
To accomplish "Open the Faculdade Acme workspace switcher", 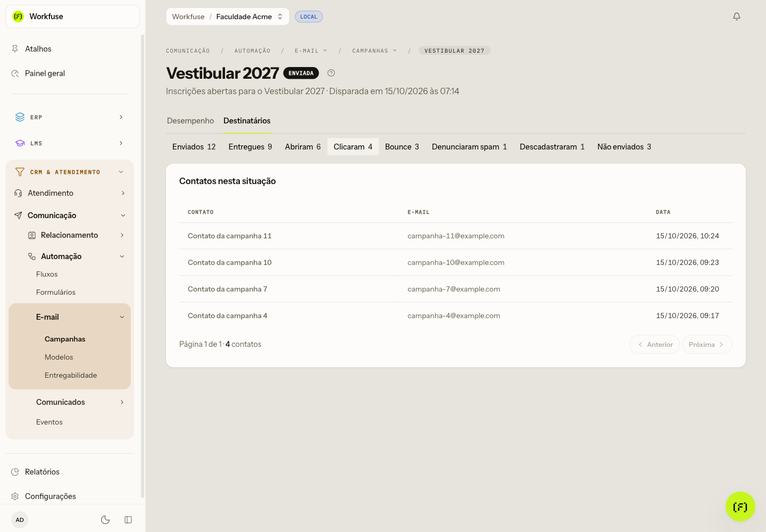I will pos(228,16).
